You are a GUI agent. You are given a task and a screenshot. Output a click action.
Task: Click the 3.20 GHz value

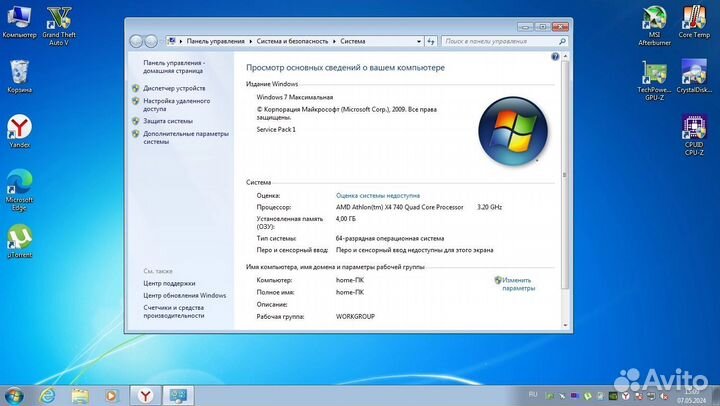point(489,207)
